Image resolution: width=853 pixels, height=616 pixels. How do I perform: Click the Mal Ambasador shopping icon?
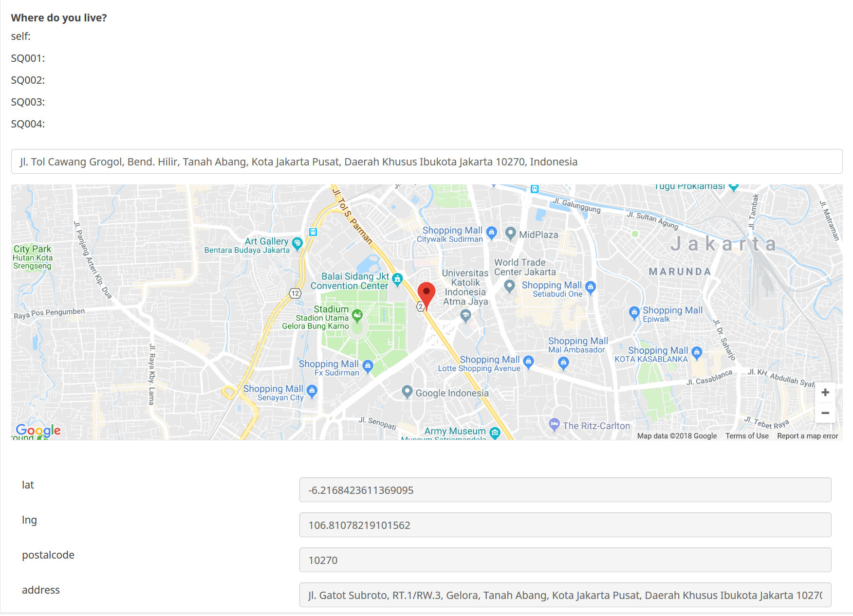pos(563,363)
